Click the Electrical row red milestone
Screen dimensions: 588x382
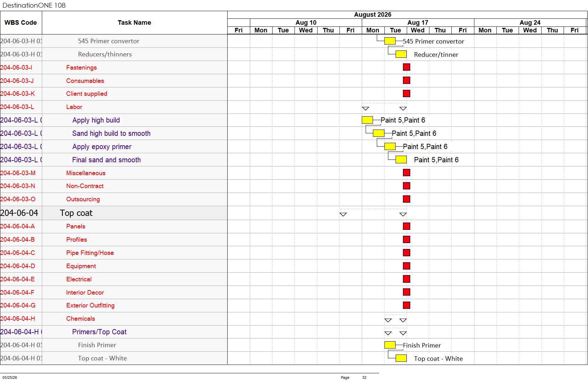click(406, 279)
